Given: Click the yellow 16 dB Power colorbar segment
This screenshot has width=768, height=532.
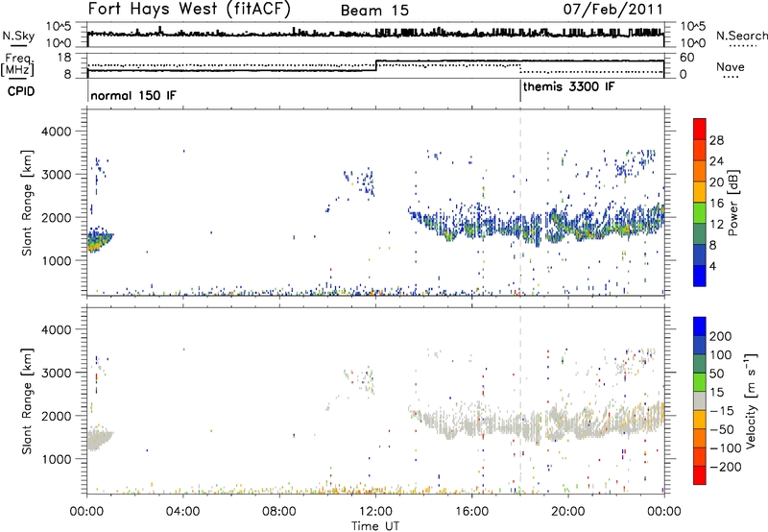Looking at the screenshot, I should 700,192.
